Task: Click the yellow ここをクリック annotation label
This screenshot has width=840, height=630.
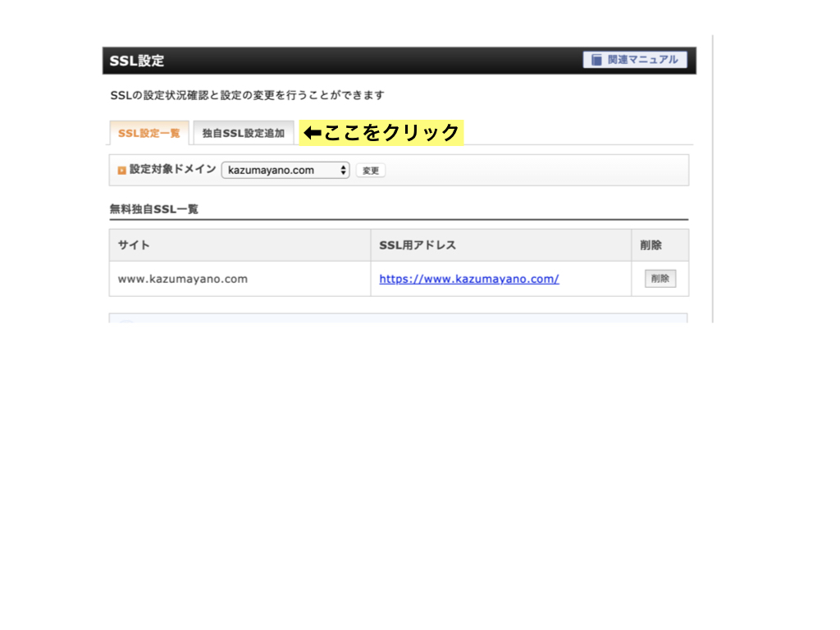Action: (x=381, y=132)
